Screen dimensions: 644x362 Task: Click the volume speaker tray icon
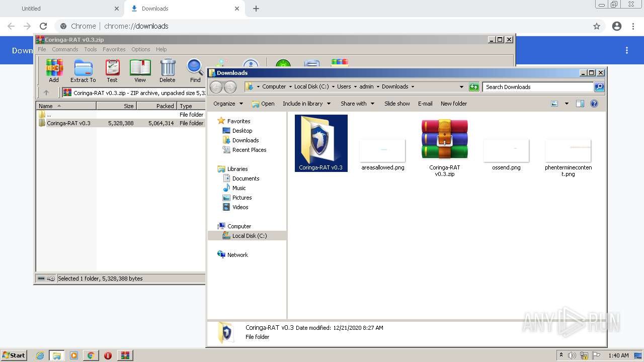(572, 355)
